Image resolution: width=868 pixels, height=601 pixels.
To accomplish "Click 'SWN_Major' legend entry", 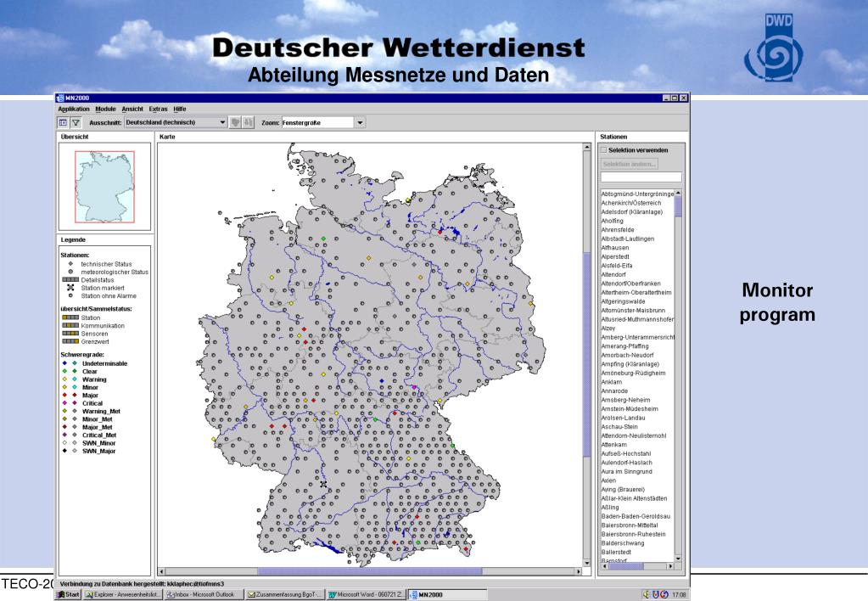I will [99, 451].
